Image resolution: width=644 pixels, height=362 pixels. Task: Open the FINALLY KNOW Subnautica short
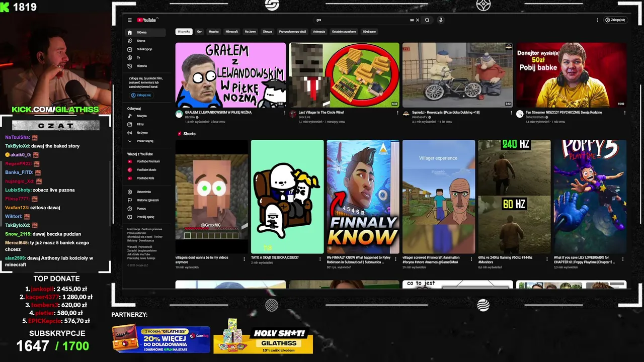click(x=363, y=197)
